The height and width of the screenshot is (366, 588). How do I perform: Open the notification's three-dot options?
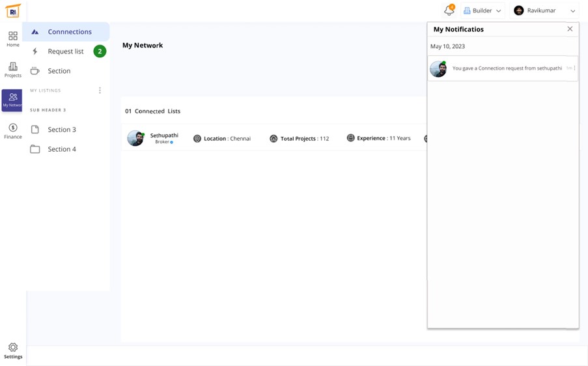pyautogui.click(x=574, y=68)
